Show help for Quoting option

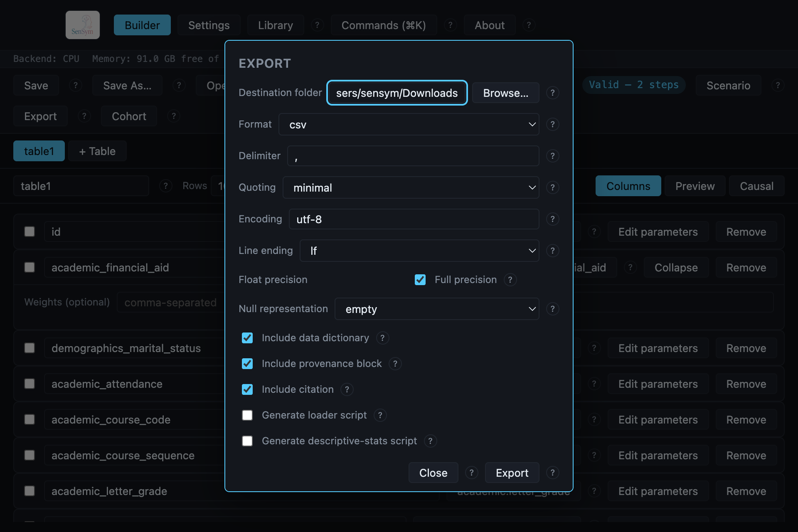[x=552, y=187]
